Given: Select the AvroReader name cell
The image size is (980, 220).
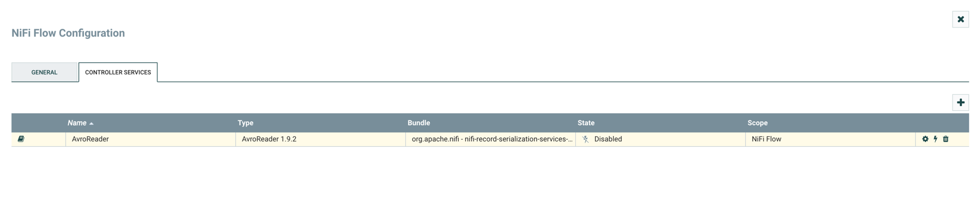Looking at the screenshot, I should (x=150, y=139).
